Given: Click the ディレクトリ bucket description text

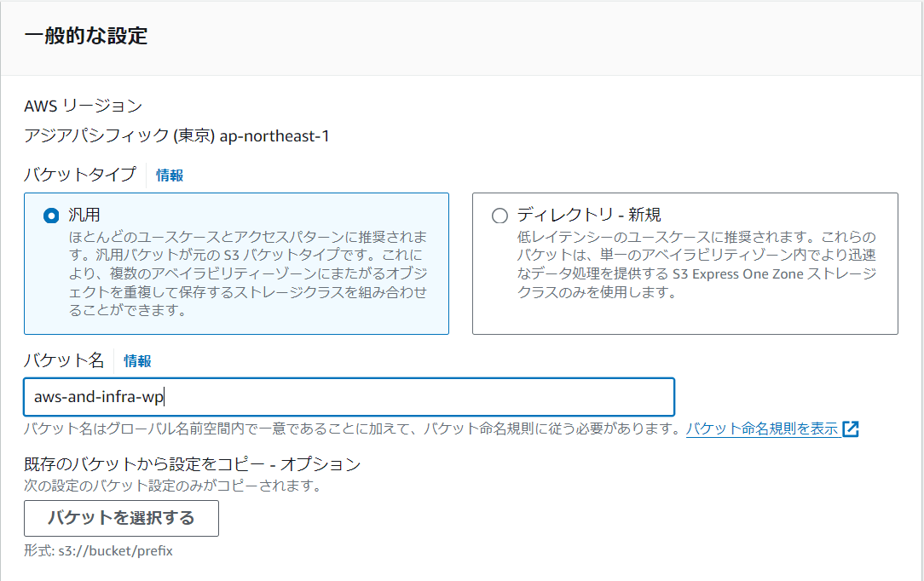Looking at the screenshot, I should click(696, 264).
